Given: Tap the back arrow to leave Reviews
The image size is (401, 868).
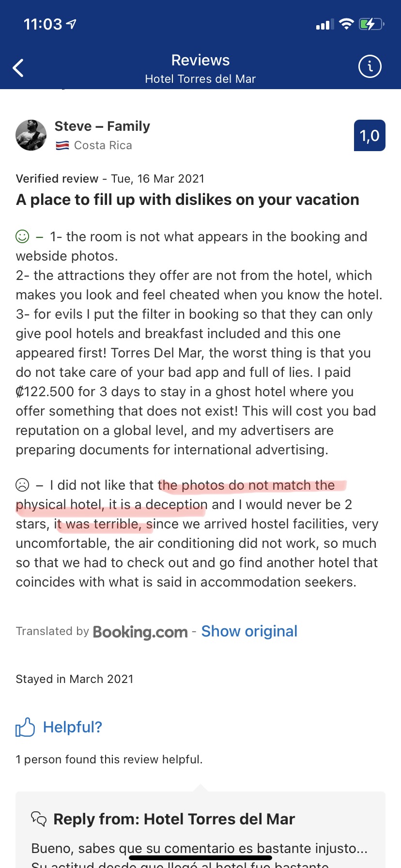Looking at the screenshot, I should pos(18,67).
